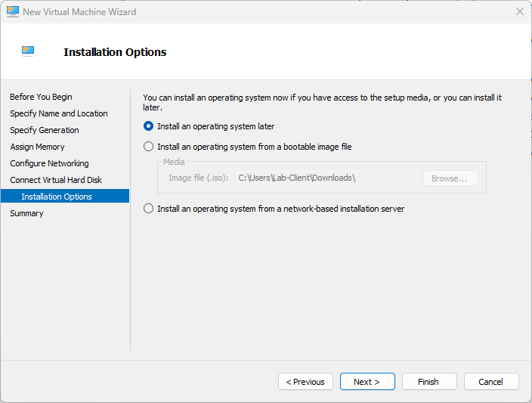
Task: Select install from network-based installation server
Action: click(149, 209)
